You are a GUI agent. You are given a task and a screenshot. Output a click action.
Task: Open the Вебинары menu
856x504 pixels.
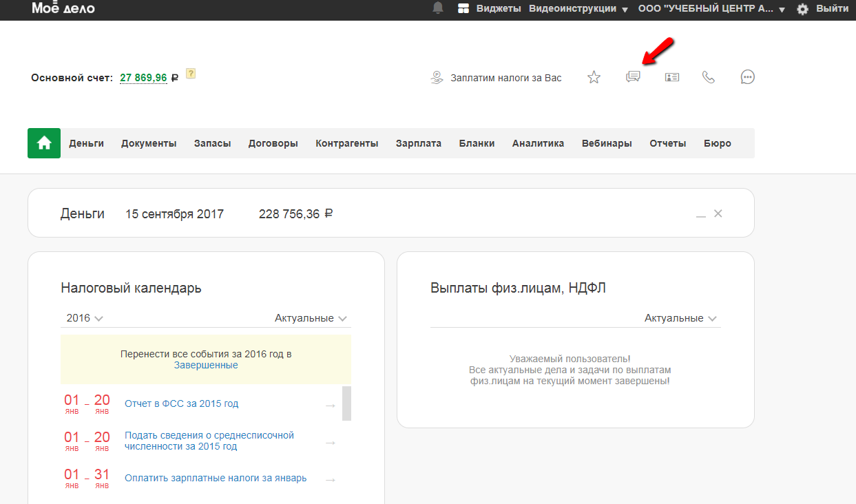pyautogui.click(x=607, y=143)
